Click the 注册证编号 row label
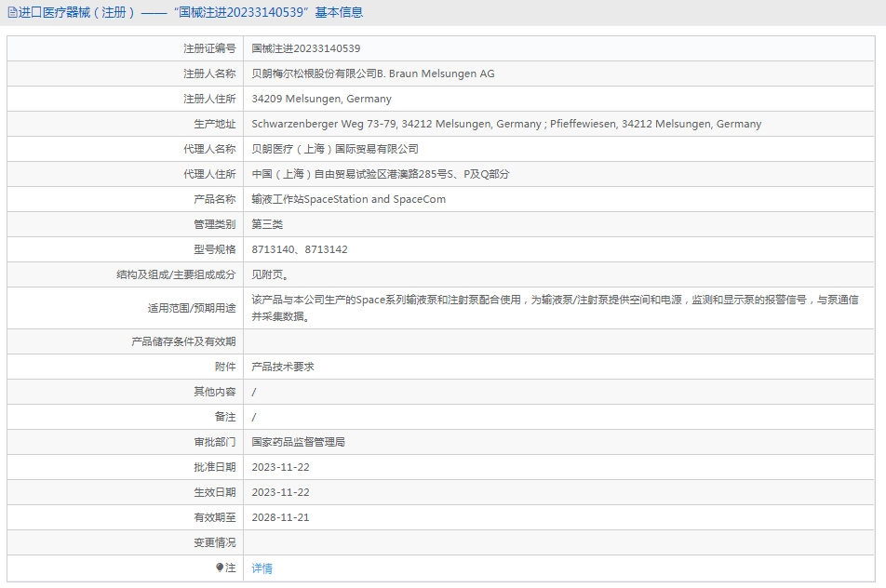This screenshot has height=588, width=886. 209,48
